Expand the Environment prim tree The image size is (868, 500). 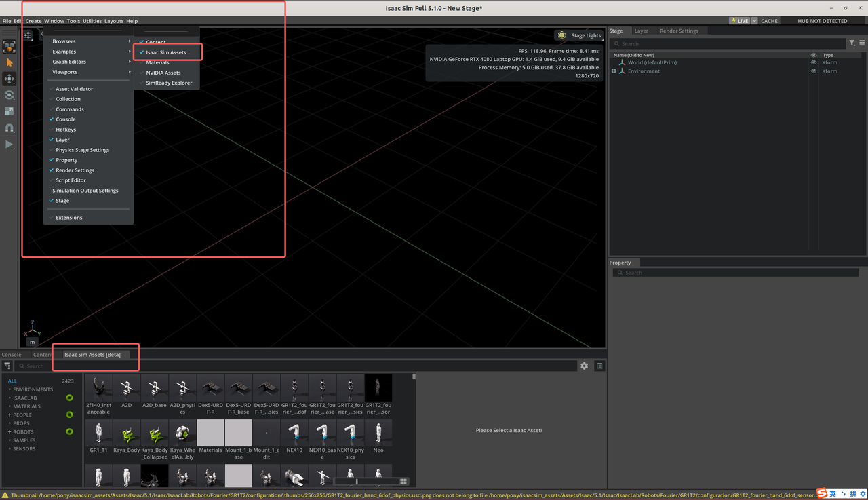(614, 71)
